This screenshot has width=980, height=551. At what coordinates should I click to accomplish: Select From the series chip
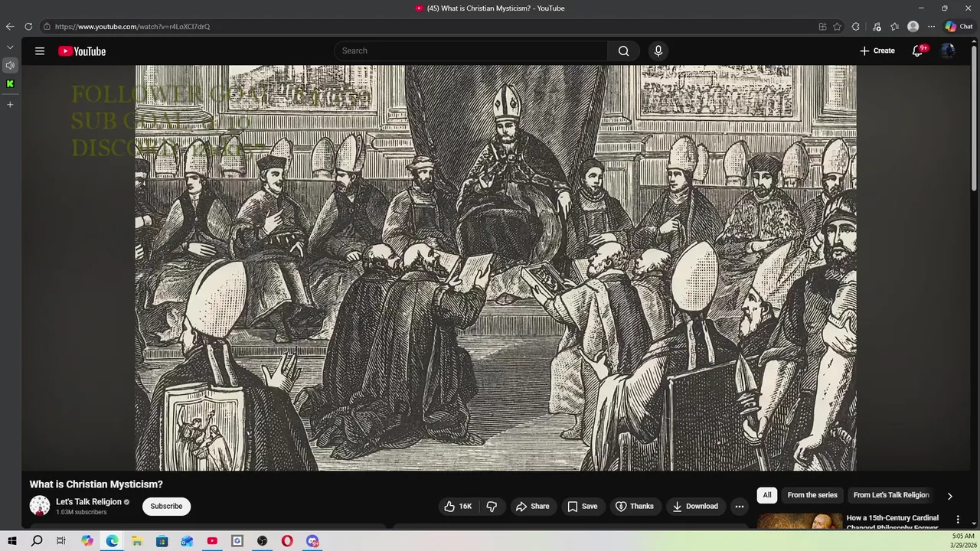(x=812, y=495)
